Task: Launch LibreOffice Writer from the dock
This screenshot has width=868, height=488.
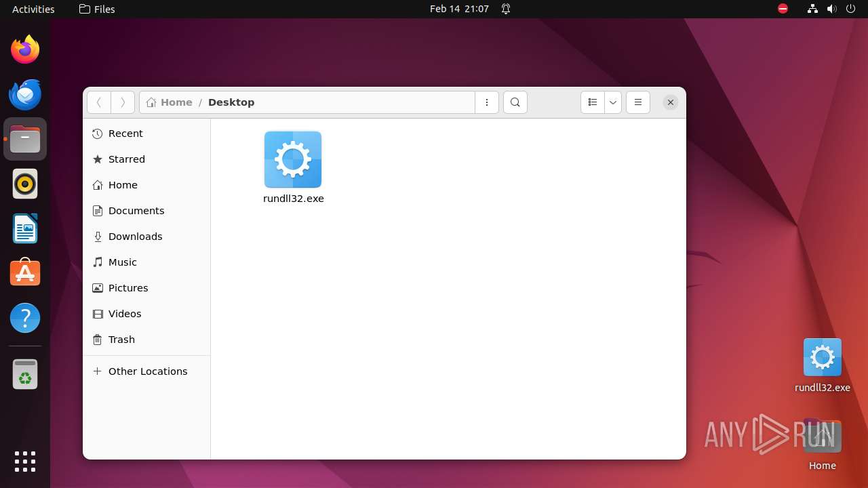Action: (25, 228)
